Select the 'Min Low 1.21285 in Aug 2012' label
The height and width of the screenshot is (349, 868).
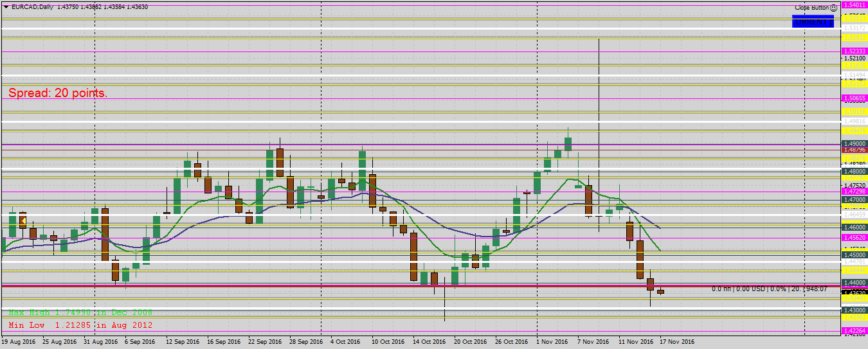tap(80, 325)
